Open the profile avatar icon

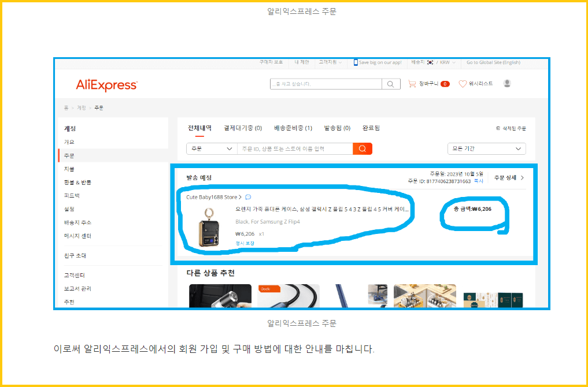507,83
